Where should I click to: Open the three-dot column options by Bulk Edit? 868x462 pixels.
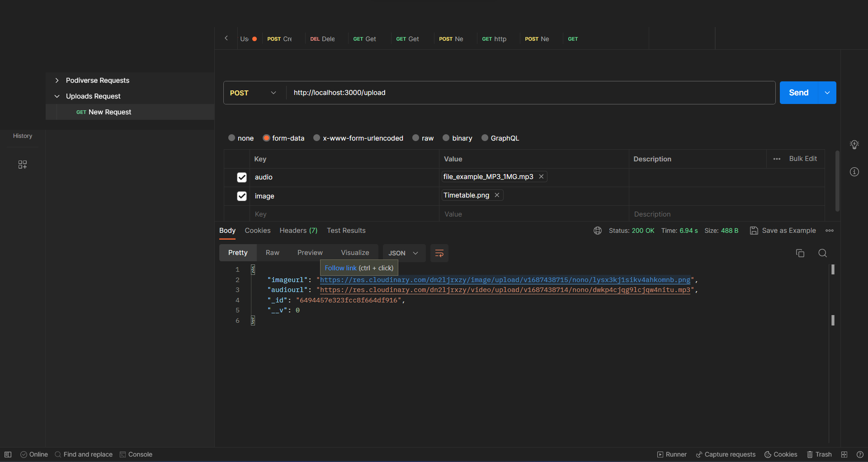pyautogui.click(x=777, y=159)
